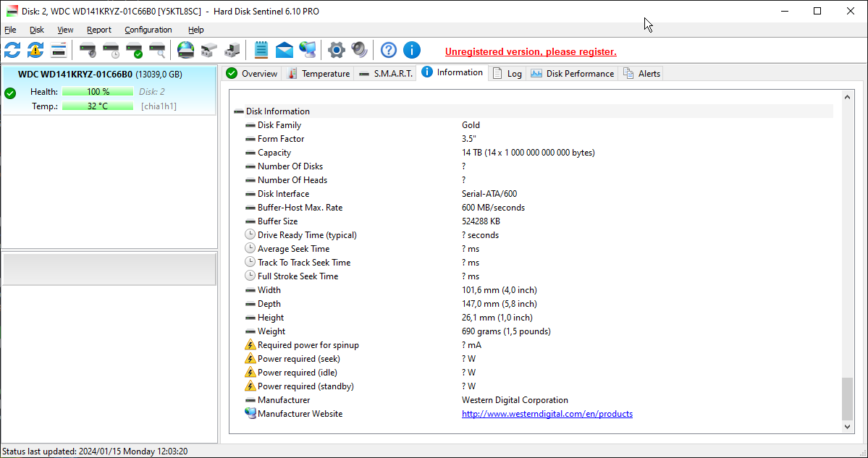This screenshot has width=868, height=458.
Task: Open the Help menu
Action: click(196, 30)
